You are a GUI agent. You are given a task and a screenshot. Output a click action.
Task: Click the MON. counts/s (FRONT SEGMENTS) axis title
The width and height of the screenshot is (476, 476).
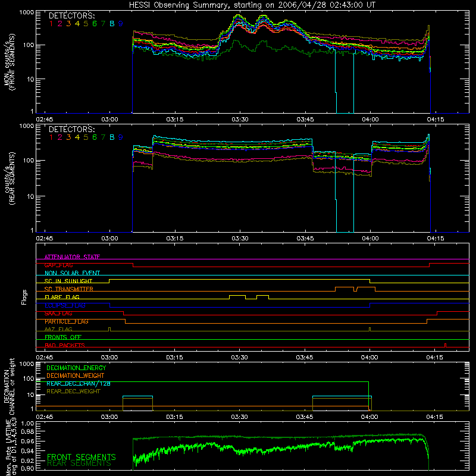pyautogui.click(x=9, y=62)
